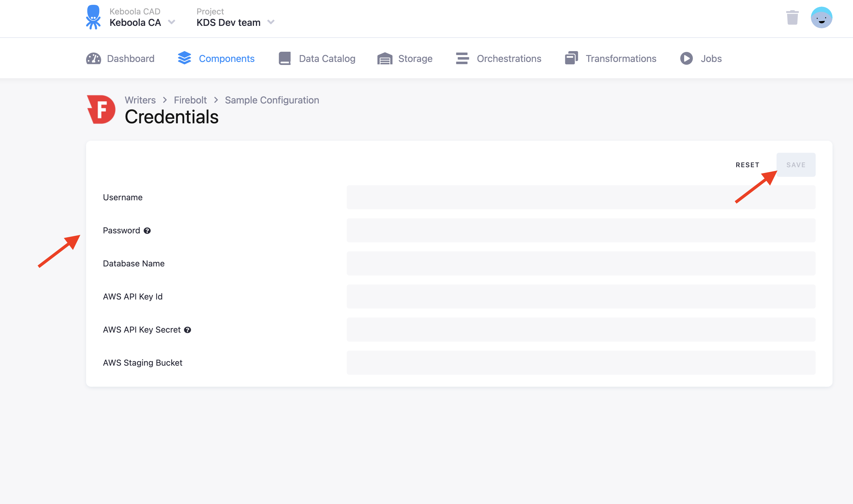Screen dimensions: 853x504
Task: Focus the AWS API Key Id field
Action: (x=581, y=297)
